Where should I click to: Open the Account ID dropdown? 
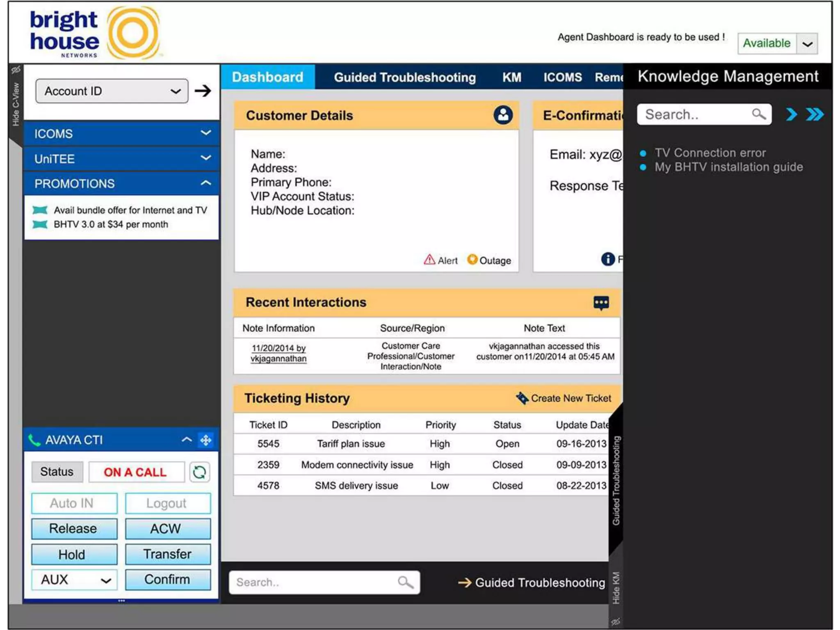[x=112, y=91]
